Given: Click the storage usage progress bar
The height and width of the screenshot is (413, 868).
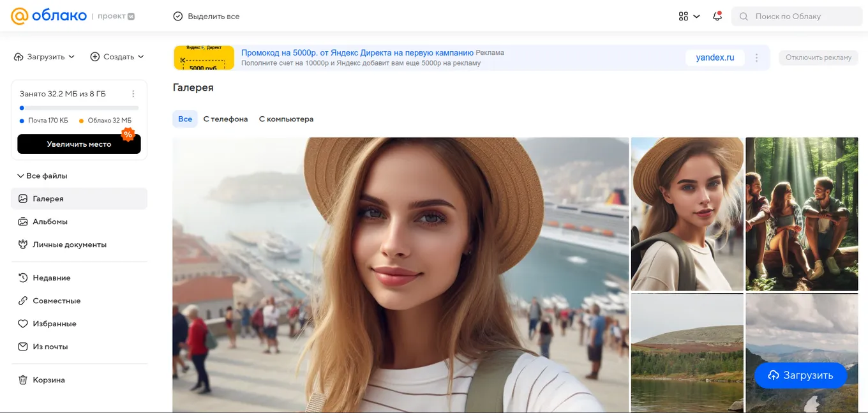Looking at the screenshot, I should (79, 108).
